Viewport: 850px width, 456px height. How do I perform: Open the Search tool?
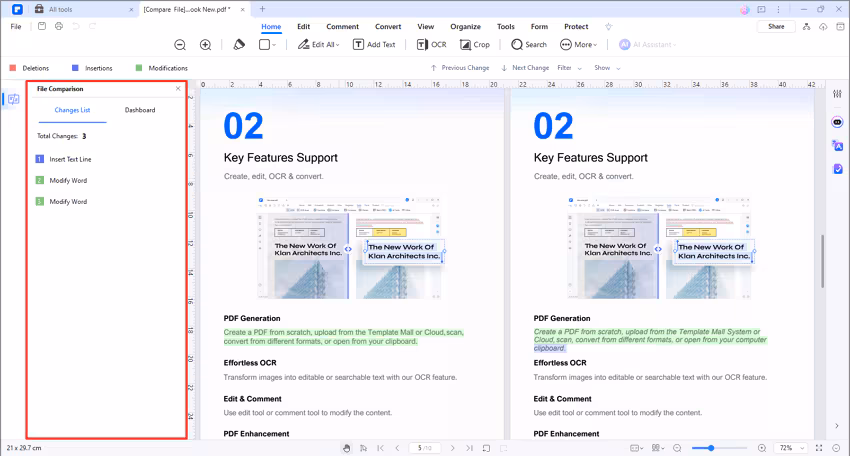coord(529,45)
